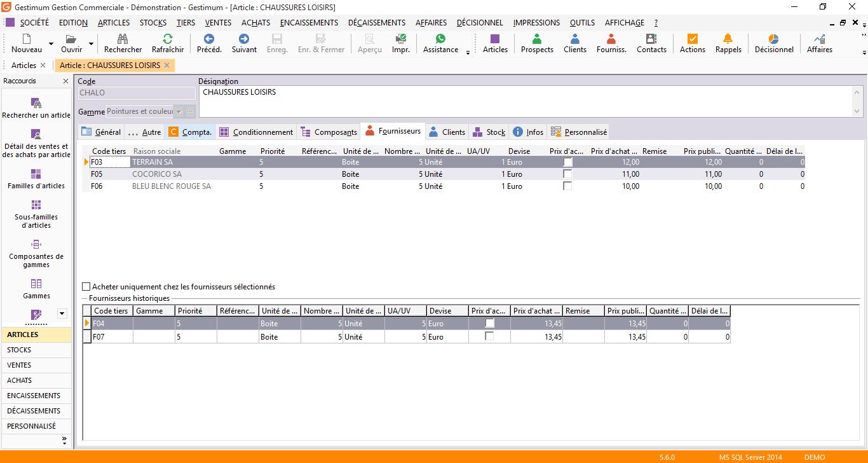The height and width of the screenshot is (463, 868).
Task: Expand the Nouveau dropdown arrow
Action: [x=50, y=45]
